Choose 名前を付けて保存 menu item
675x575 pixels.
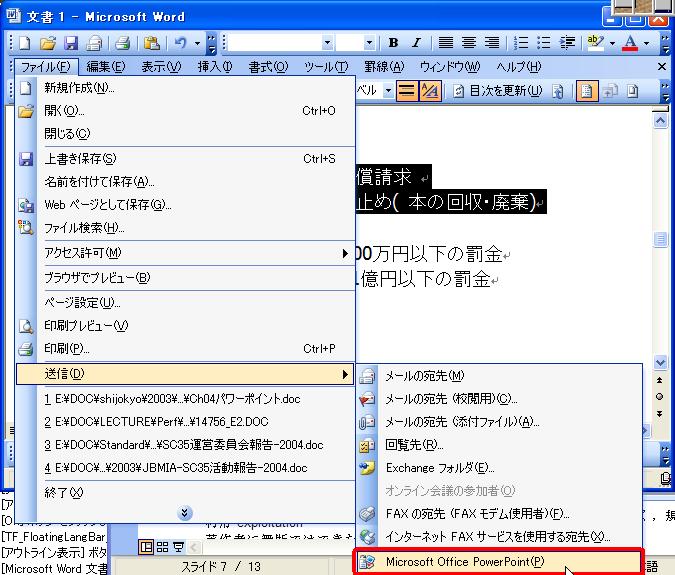[185, 182]
